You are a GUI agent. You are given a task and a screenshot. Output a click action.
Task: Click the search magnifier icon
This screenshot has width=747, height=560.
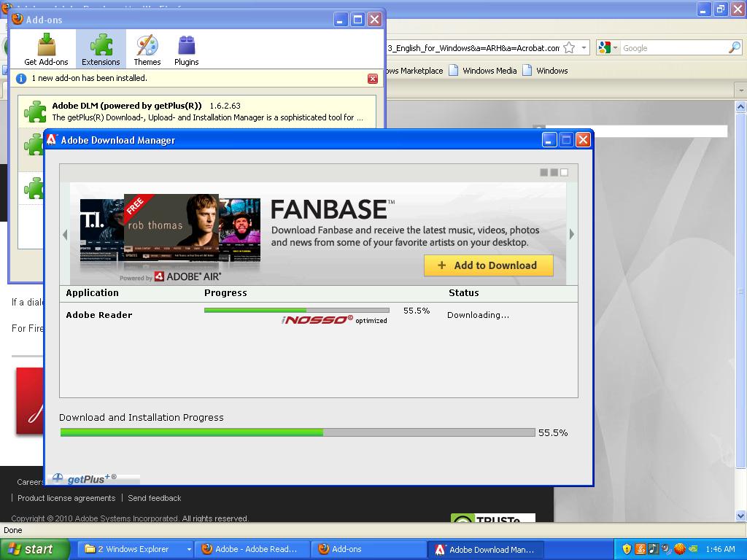735,47
